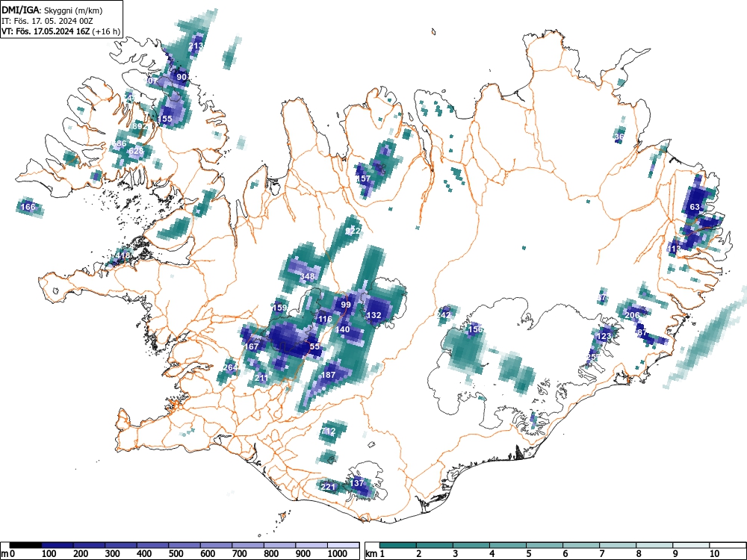The image size is (747, 560).
Task: Click the '(+16 h)' forecast offset text
Action: (x=106, y=31)
